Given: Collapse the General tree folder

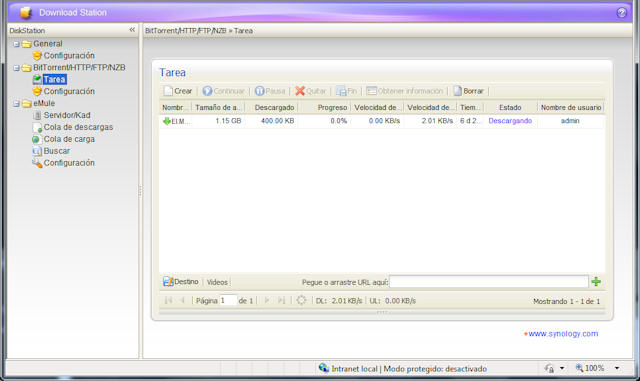Looking at the screenshot, I should click(x=16, y=44).
